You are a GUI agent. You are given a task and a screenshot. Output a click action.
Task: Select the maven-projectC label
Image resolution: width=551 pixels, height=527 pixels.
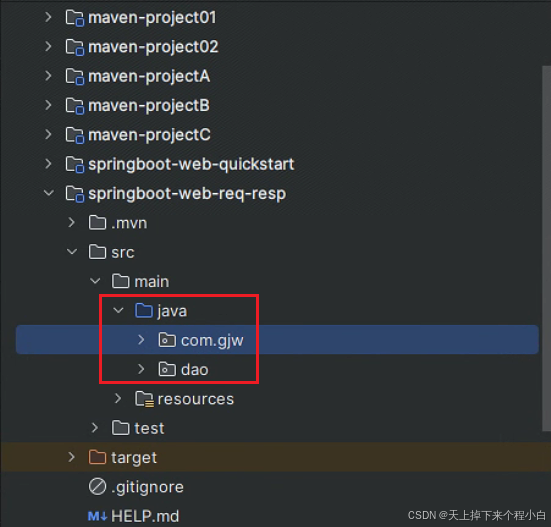pyautogui.click(x=149, y=135)
